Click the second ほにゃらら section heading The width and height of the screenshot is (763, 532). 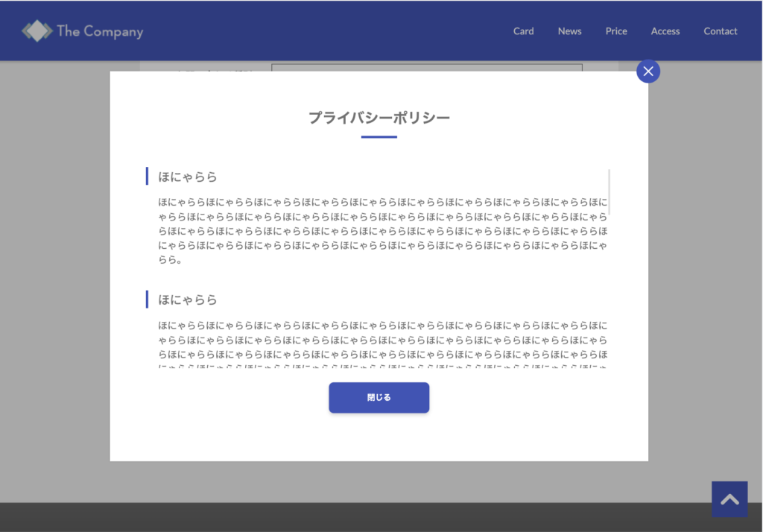tap(188, 300)
